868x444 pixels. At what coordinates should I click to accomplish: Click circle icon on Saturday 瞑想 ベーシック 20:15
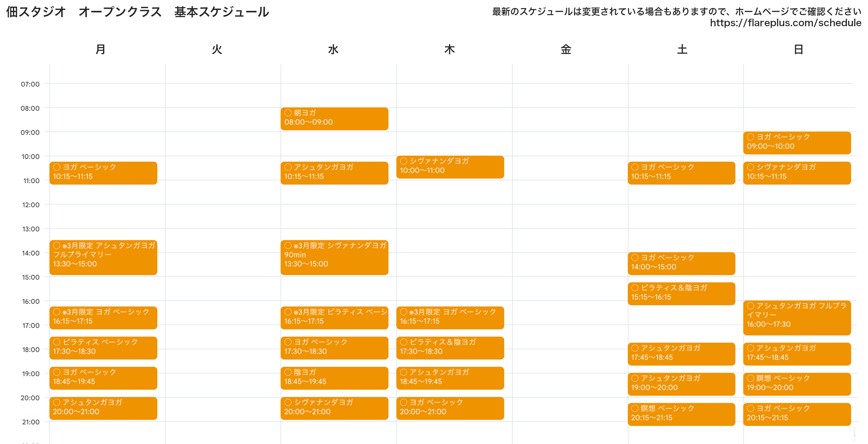point(635,408)
